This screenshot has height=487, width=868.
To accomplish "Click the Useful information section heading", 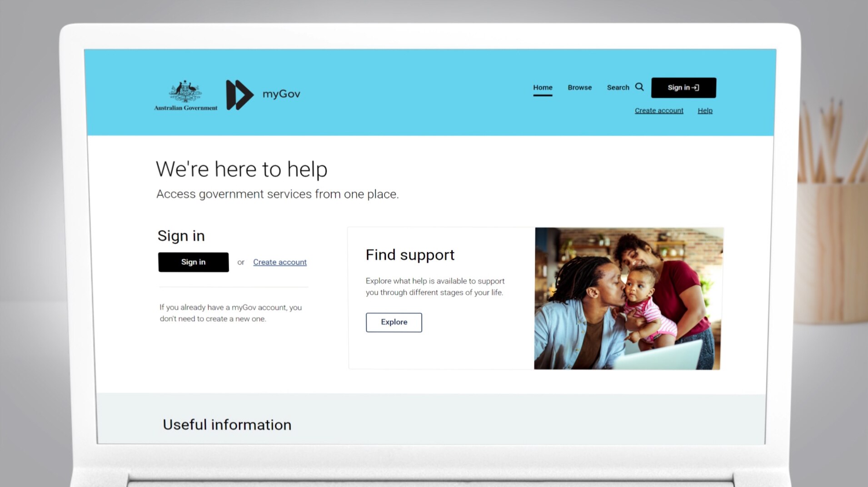I will pos(227,424).
